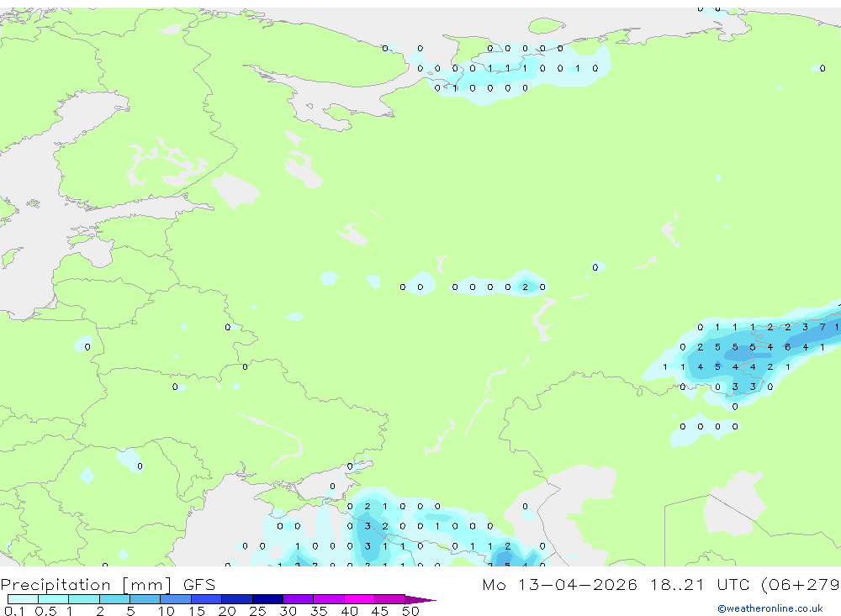
Task: Click the 'Precipitation [mm]' title text
Action: 86,585
